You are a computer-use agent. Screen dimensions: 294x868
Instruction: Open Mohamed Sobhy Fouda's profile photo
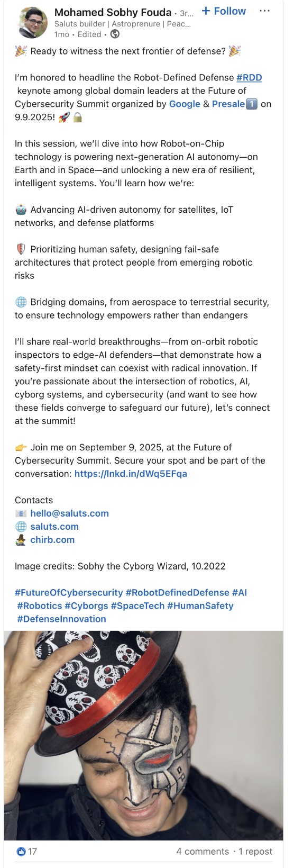(x=32, y=23)
